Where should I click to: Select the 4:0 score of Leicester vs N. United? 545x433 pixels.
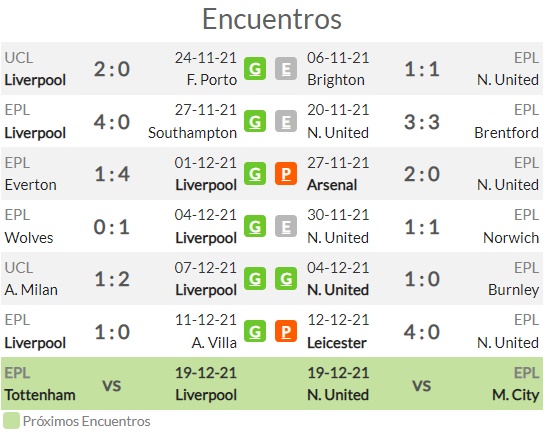point(422,332)
